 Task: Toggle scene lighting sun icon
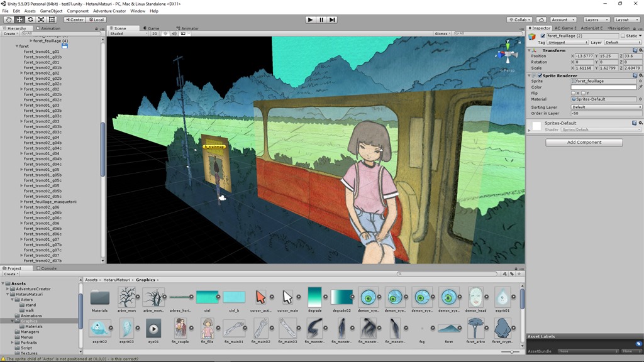coord(165,33)
